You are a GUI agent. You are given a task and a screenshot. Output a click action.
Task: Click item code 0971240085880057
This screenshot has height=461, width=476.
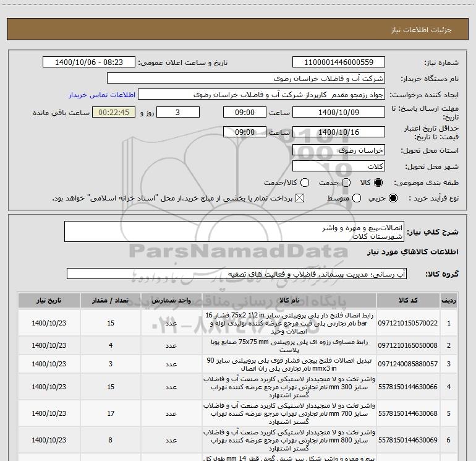[x=408, y=364]
